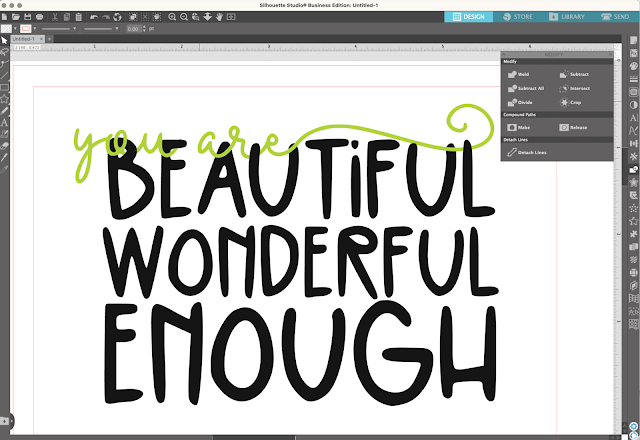
Task: Apply Subtract to the selected shapes
Action: point(574,74)
